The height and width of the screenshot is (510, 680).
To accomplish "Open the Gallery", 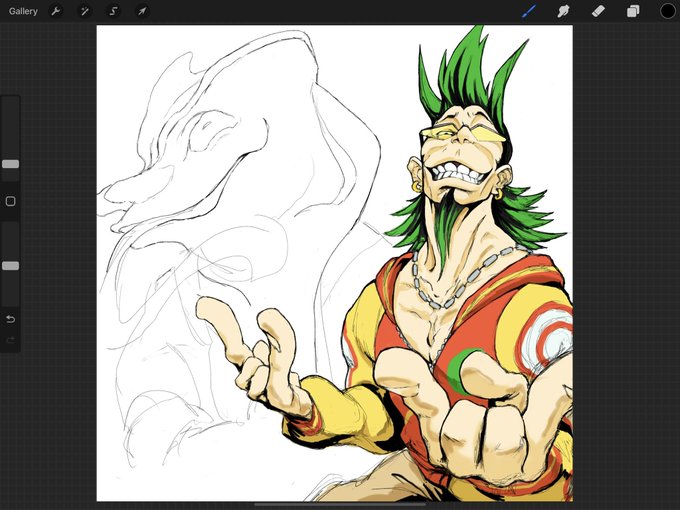I will pos(23,11).
